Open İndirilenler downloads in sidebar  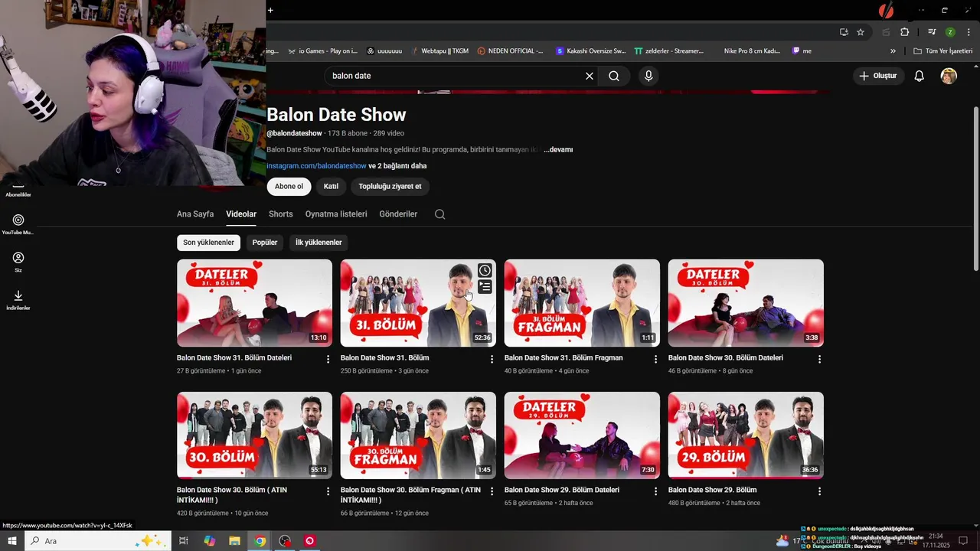[x=18, y=299]
